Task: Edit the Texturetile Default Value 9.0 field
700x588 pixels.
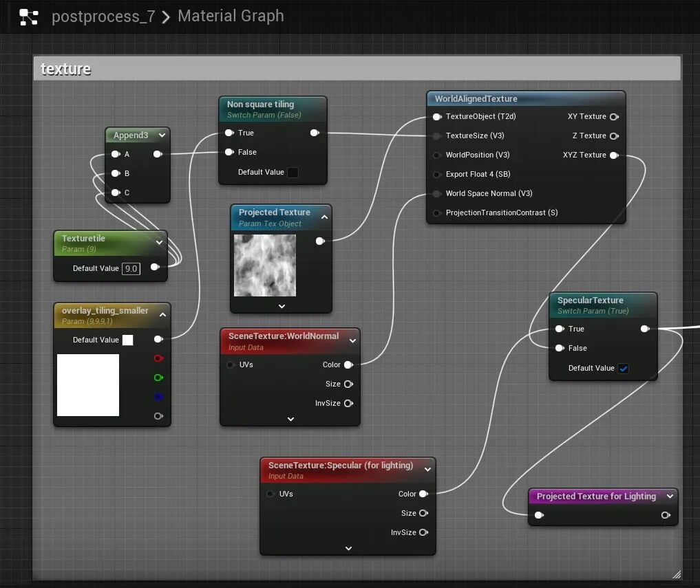Action: coord(131,269)
